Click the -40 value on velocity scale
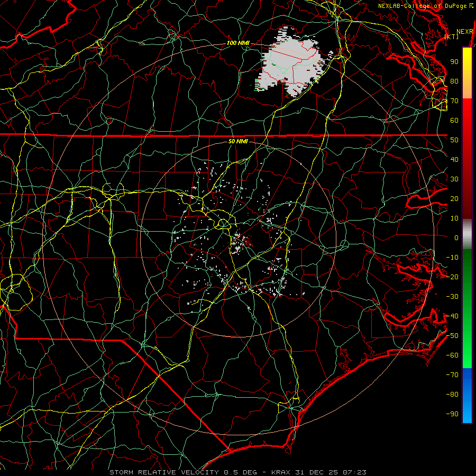 452,316
